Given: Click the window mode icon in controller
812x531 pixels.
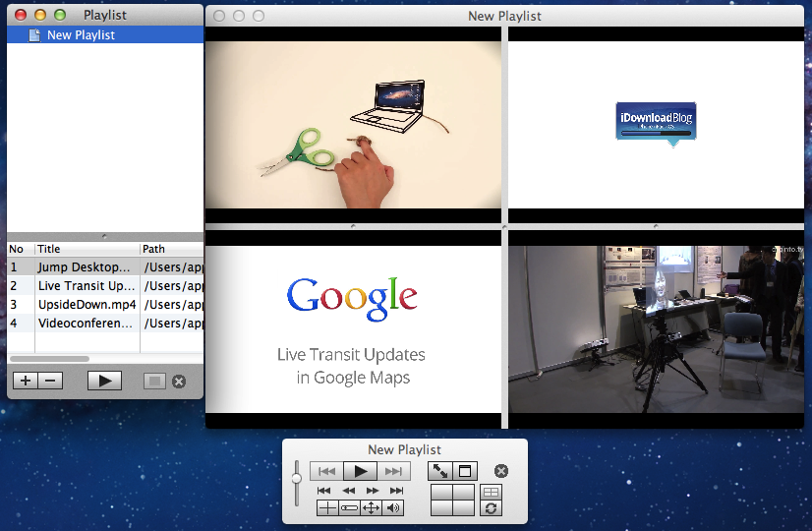Looking at the screenshot, I should pyautogui.click(x=465, y=471).
